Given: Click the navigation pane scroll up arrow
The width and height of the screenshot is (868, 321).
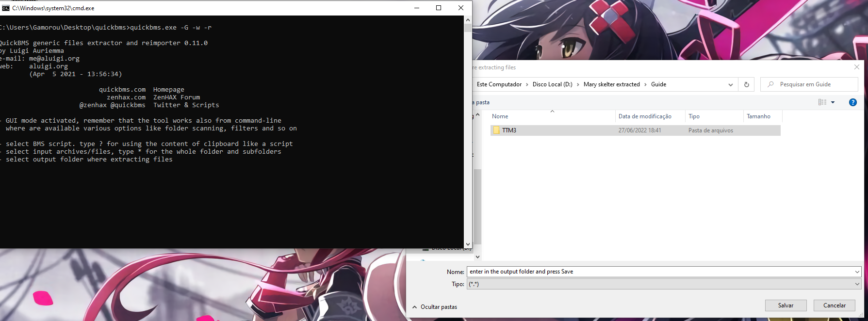Looking at the screenshot, I should pos(477,115).
